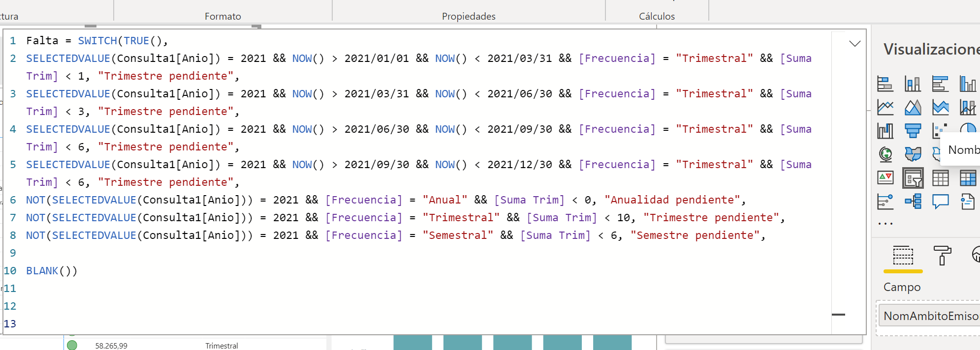Switch to the Fields (Campo) pane tab
This screenshot has height=350, width=980.
point(903,256)
